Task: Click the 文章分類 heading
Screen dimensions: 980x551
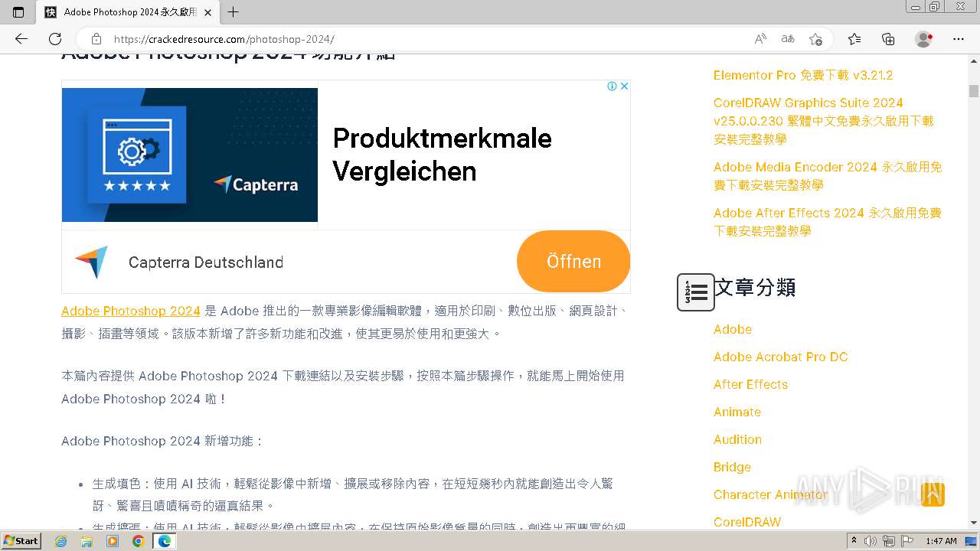Action: pos(755,288)
